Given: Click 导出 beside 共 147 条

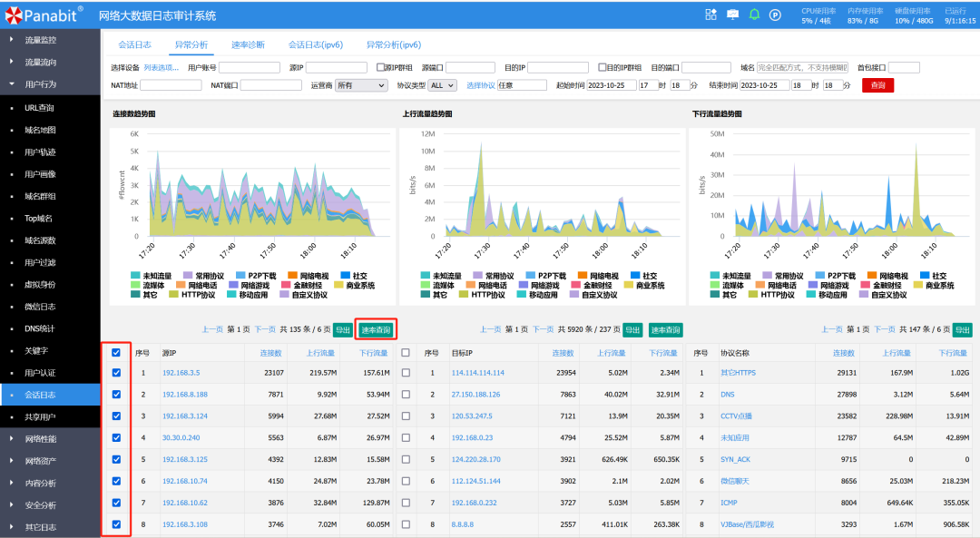Looking at the screenshot, I should pos(963,330).
